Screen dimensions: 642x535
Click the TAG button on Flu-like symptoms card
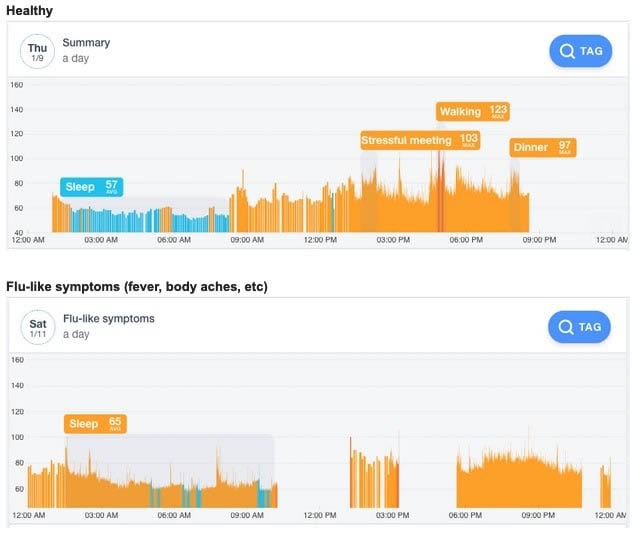pyautogui.click(x=579, y=326)
